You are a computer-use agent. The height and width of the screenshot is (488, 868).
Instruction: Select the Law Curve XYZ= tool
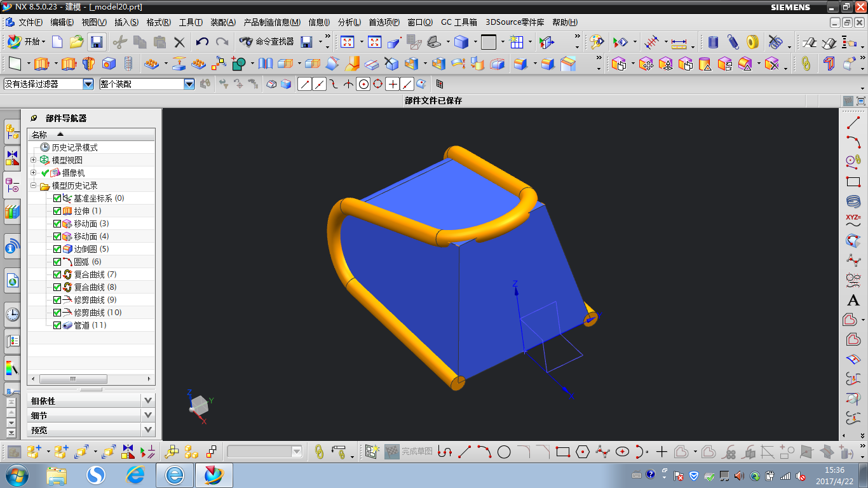(853, 220)
